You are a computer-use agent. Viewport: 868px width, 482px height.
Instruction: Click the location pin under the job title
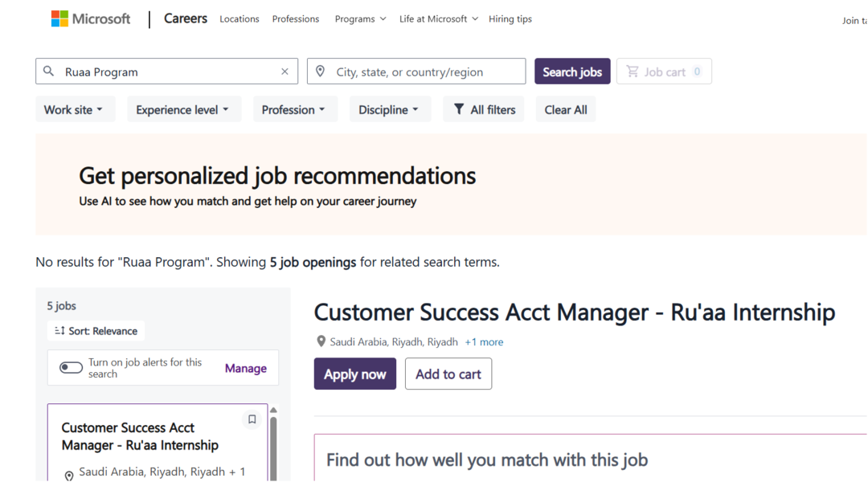(x=321, y=341)
